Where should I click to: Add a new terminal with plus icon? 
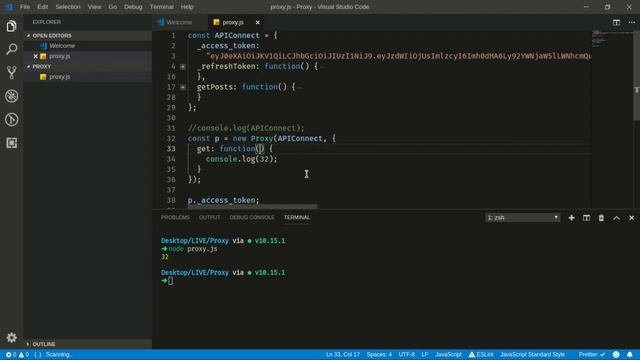(x=571, y=218)
